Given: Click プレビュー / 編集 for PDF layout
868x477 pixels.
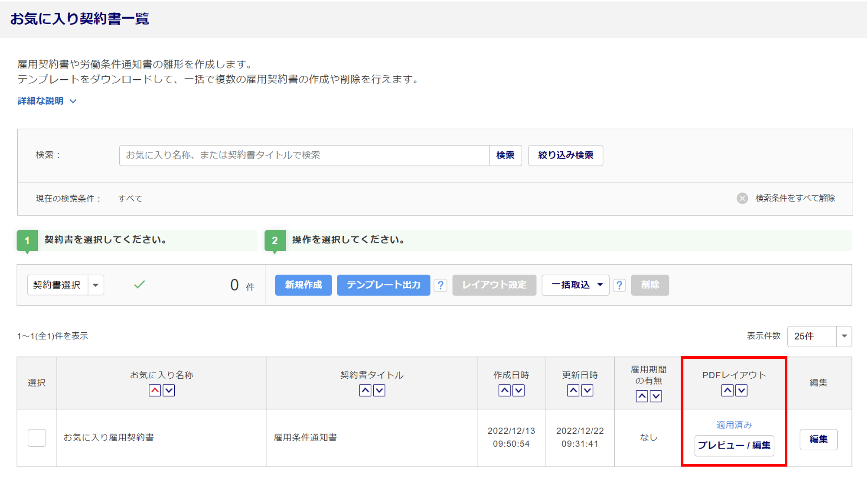Looking at the screenshot, I should (734, 445).
